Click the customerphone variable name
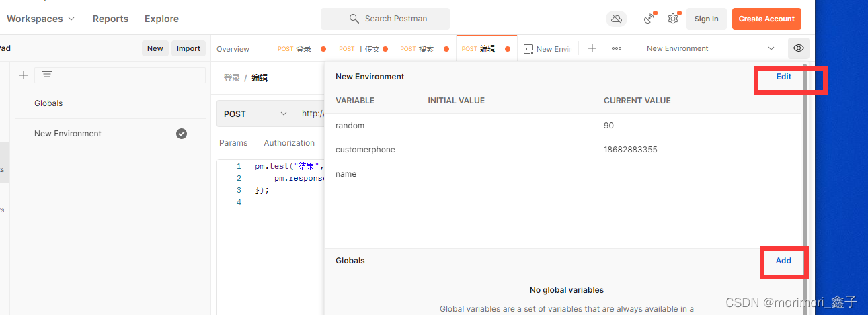The image size is (868, 315). click(x=365, y=150)
